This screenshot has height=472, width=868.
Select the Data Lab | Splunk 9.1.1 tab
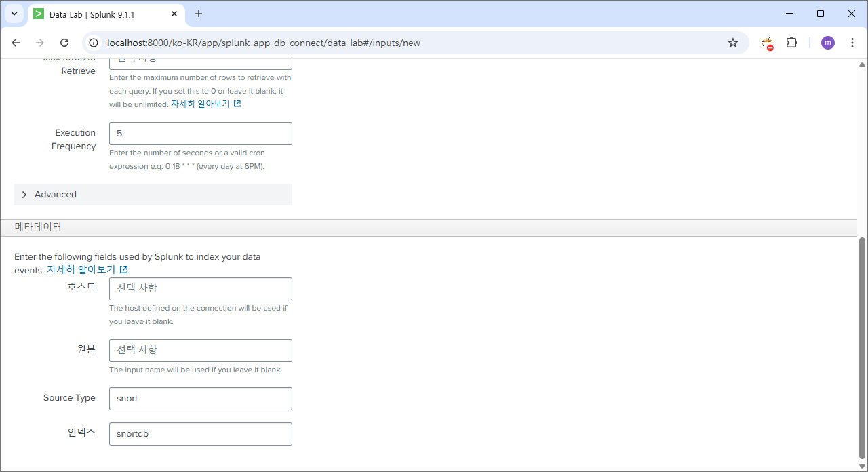(106, 14)
